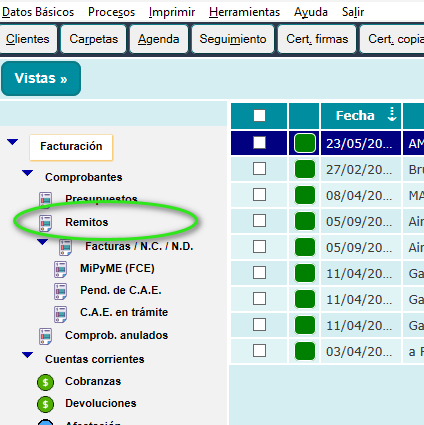
Task: Click the MiPyME (FCE) document icon
Action: [61, 269]
